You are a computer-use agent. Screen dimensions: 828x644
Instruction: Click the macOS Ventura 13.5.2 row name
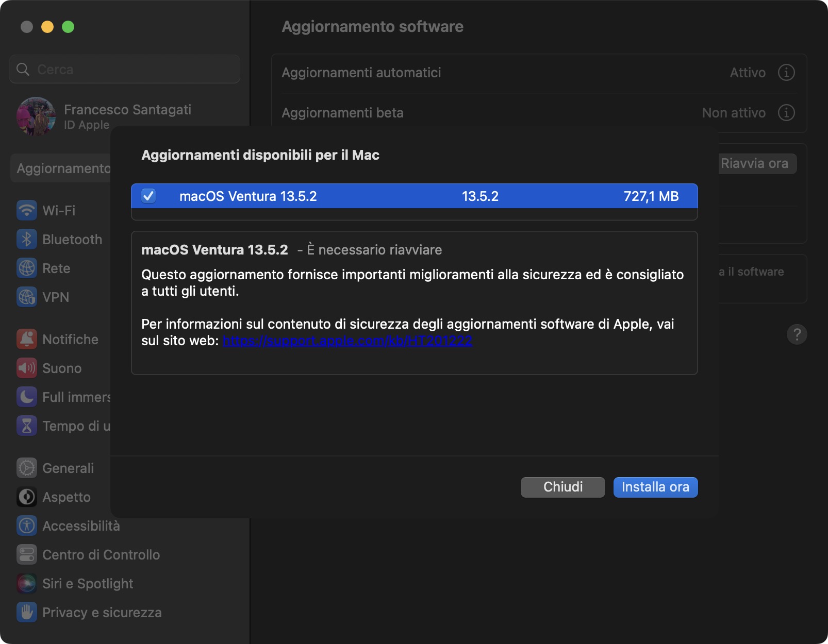pyautogui.click(x=248, y=196)
